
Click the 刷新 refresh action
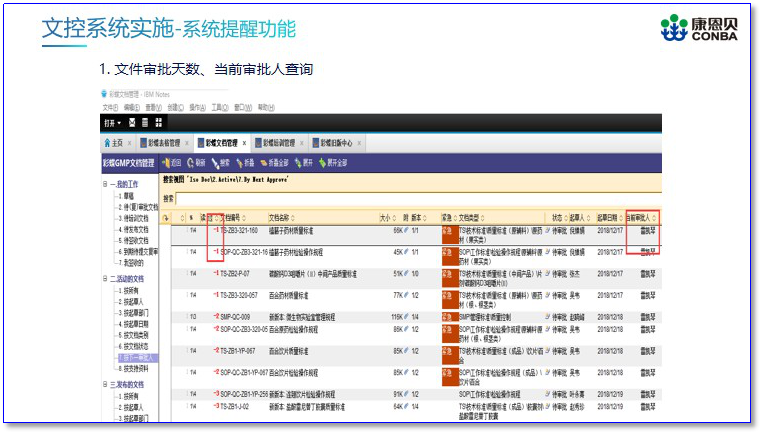click(197, 162)
